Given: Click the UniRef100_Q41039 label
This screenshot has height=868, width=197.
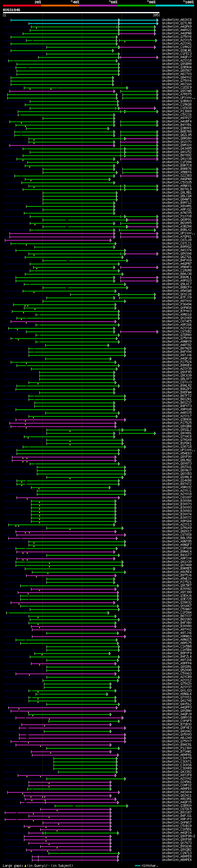Looking at the screenshot, I should [177, 562].
